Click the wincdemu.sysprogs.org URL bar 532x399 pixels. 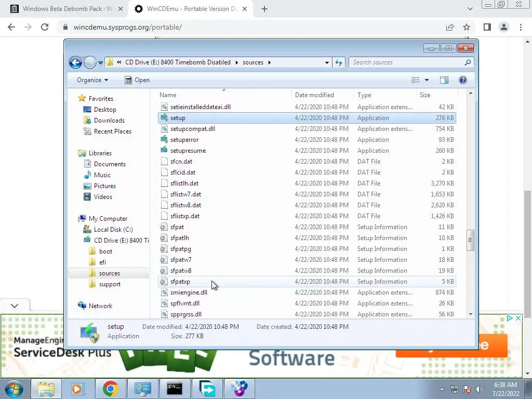[251, 27]
